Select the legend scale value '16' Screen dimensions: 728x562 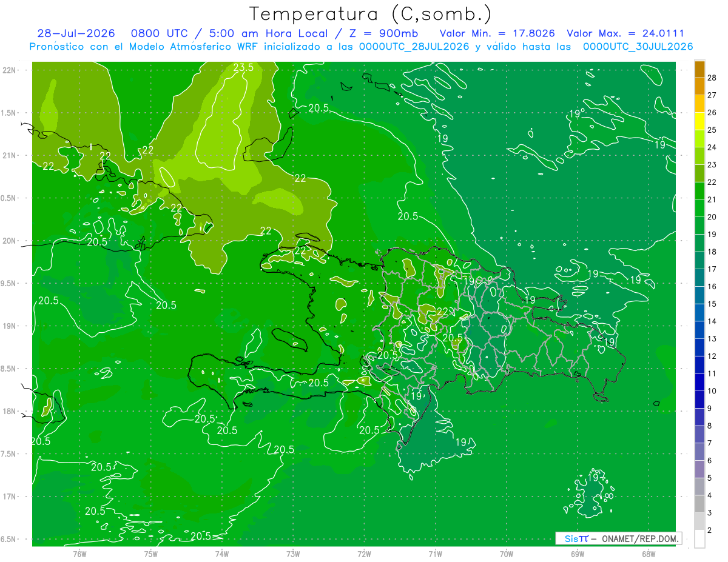(712, 287)
